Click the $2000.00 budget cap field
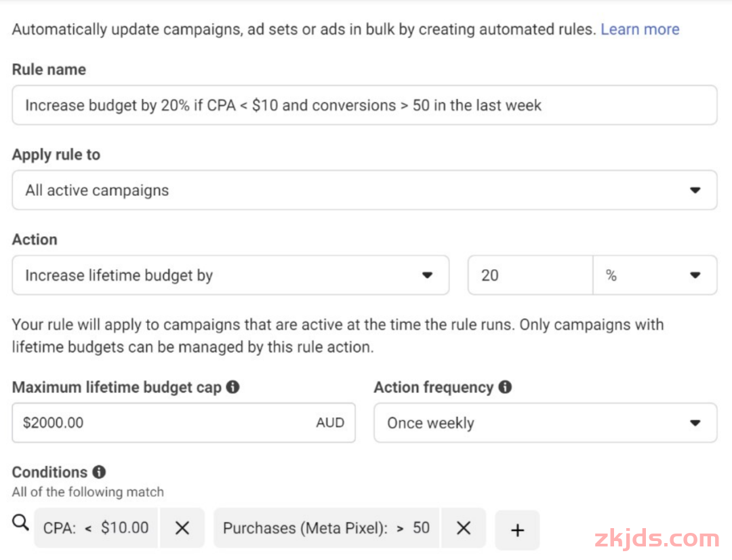732x560 pixels. click(163, 423)
